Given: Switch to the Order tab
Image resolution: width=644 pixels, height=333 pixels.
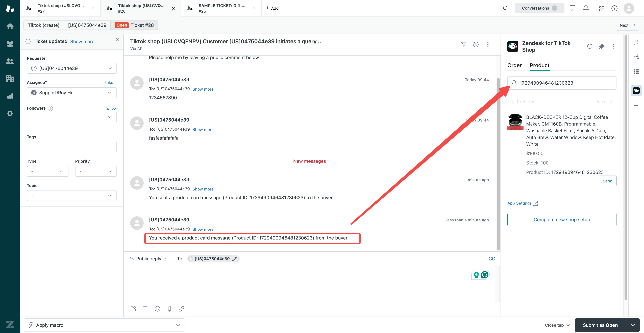Looking at the screenshot, I should (x=514, y=65).
